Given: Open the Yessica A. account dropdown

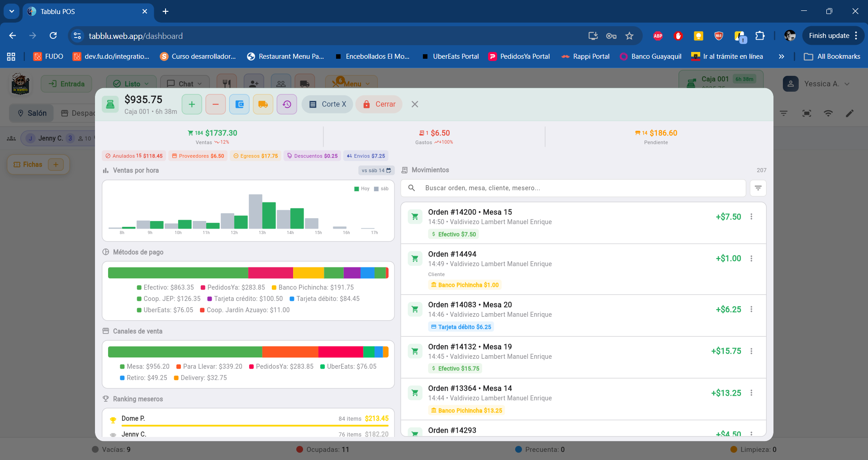Looking at the screenshot, I should click(x=823, y=84).
